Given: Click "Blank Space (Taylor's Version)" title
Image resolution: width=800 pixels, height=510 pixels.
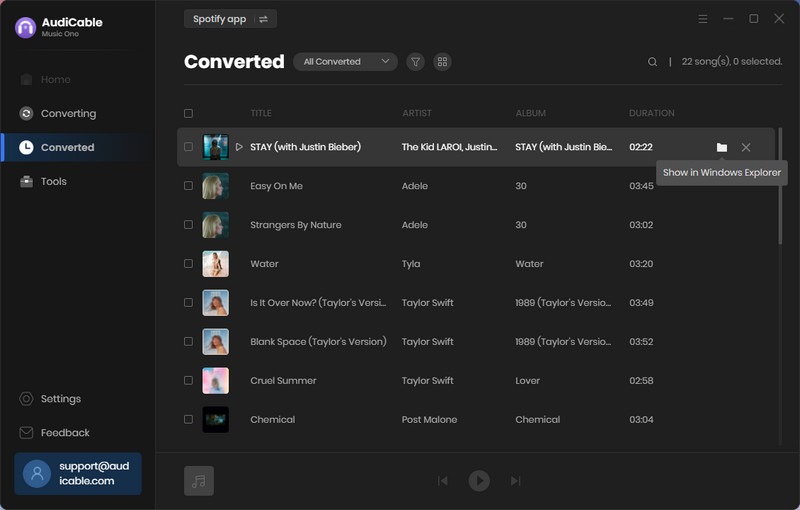Looking at the screenshot, I should pyautogui.click(x=318, y=342).
